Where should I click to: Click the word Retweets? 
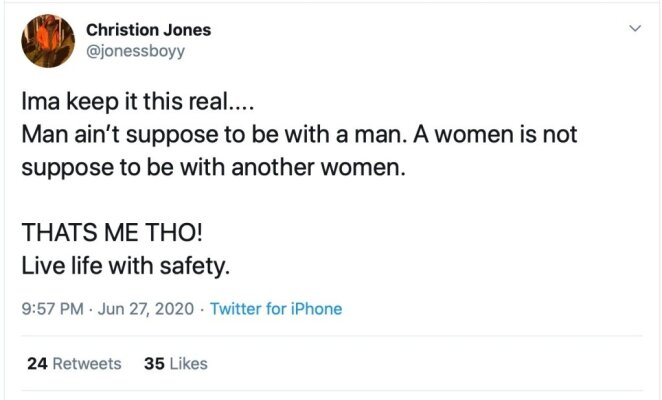[x=87, y=363]
